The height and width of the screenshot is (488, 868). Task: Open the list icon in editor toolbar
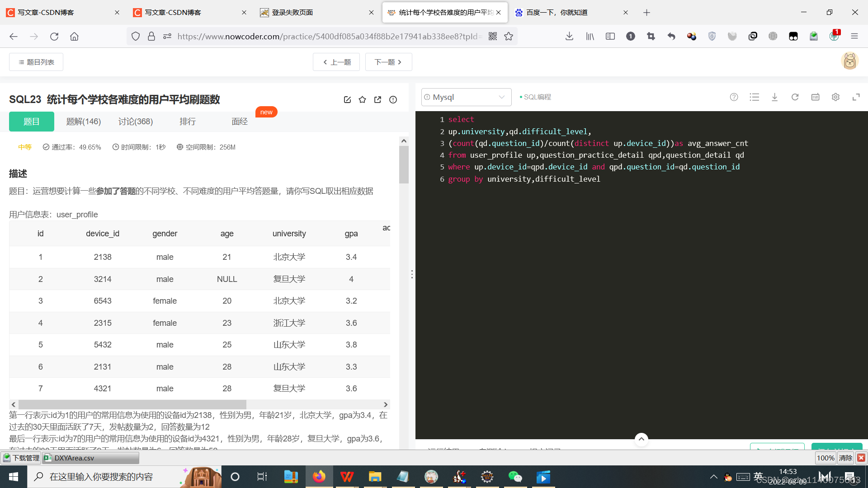pyautogui.click(x=754, y=97)
